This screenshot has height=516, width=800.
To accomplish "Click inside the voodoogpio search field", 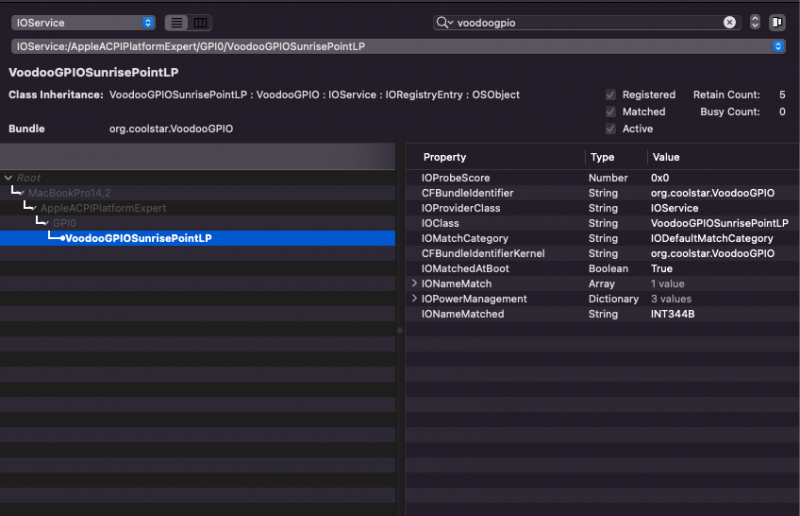I will (585, 22).
